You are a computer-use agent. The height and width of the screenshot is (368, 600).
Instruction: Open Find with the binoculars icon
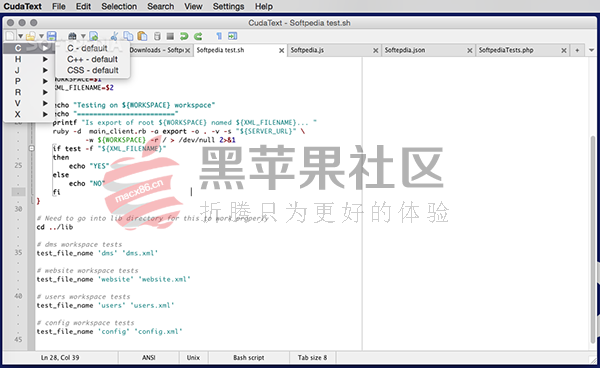tap(72, 36)
